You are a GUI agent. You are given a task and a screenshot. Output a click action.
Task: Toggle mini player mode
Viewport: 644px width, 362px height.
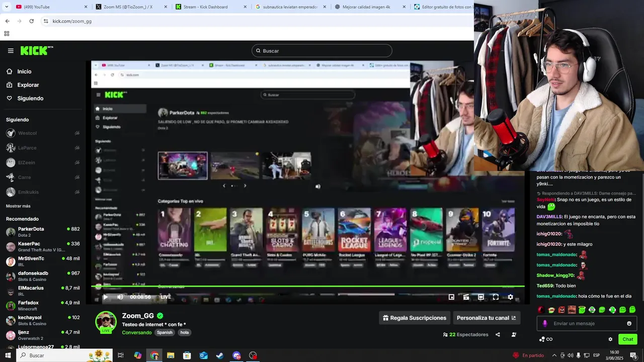451,297
